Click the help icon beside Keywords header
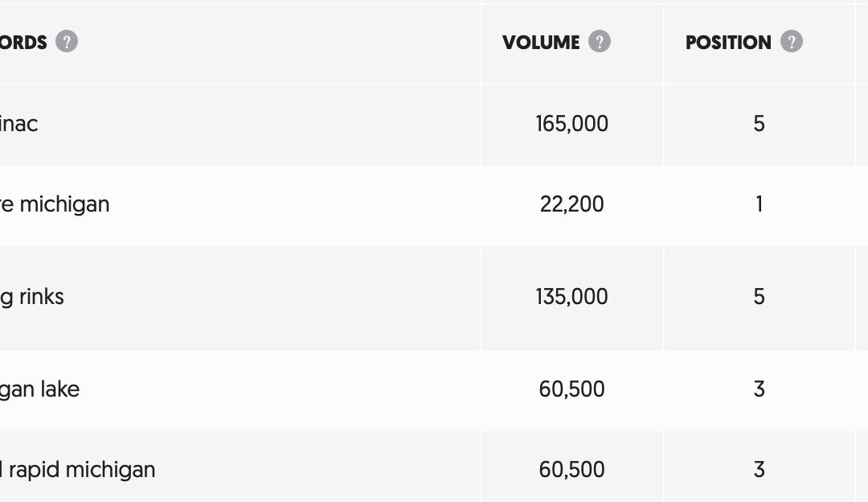 [67, 42]
